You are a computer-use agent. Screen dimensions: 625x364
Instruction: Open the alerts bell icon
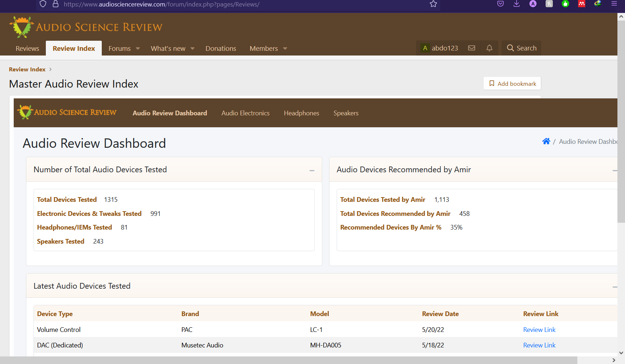point(489,48)
